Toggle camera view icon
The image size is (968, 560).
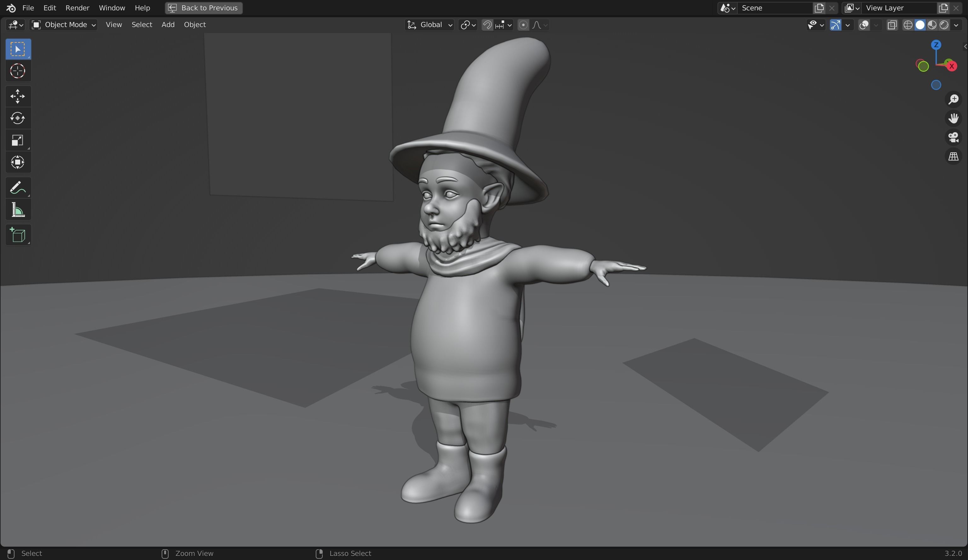954,138
